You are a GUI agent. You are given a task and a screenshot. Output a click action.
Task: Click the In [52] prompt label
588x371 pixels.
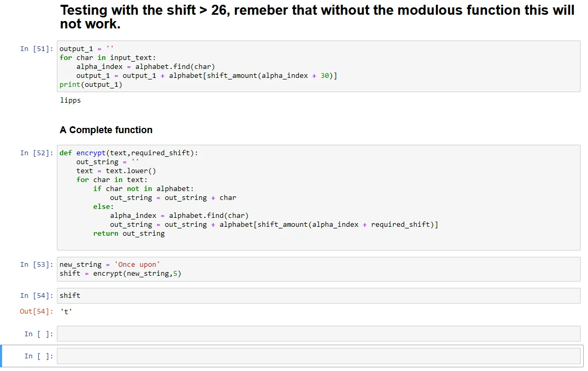click(x=36, y=153)
